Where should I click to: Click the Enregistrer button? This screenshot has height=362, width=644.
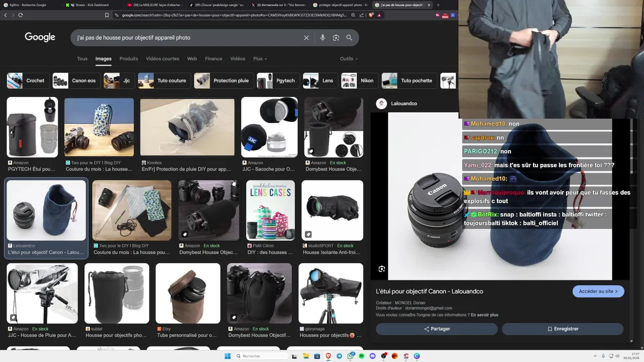[562, 329]
